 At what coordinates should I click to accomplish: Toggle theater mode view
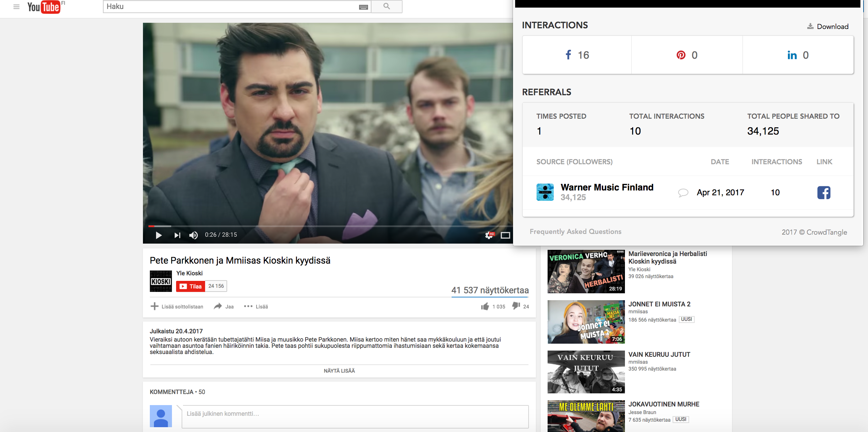point(505,235)
